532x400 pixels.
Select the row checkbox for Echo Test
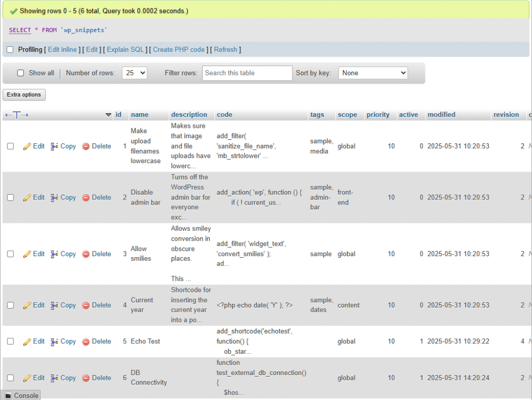[x=11, y=341]
